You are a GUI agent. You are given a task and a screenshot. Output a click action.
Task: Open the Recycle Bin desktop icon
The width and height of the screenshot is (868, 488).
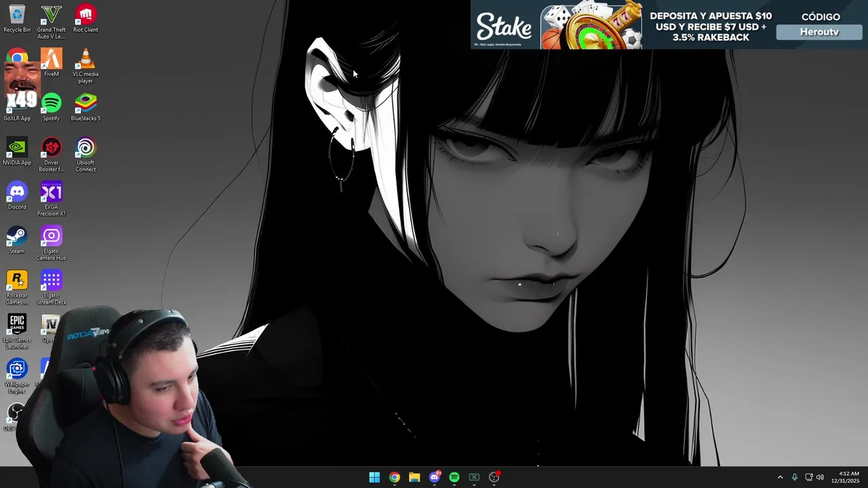17,18
